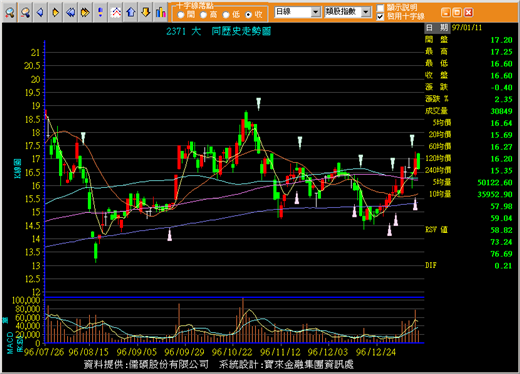Move chart one step left with blue arrow
Screen dimensions: 520x374
coord(40,13)
